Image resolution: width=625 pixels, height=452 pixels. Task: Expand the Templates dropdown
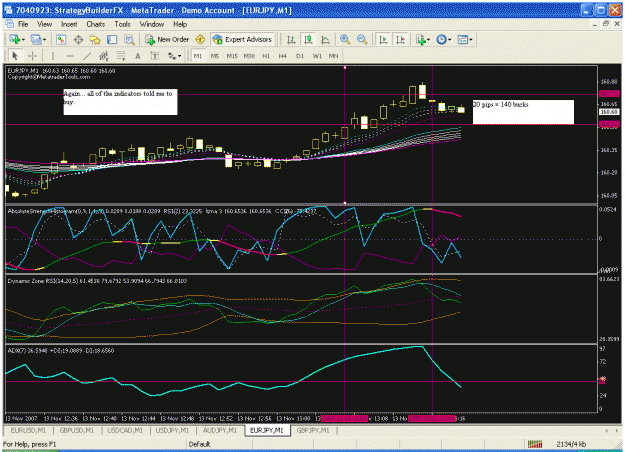tap(470, 39)
